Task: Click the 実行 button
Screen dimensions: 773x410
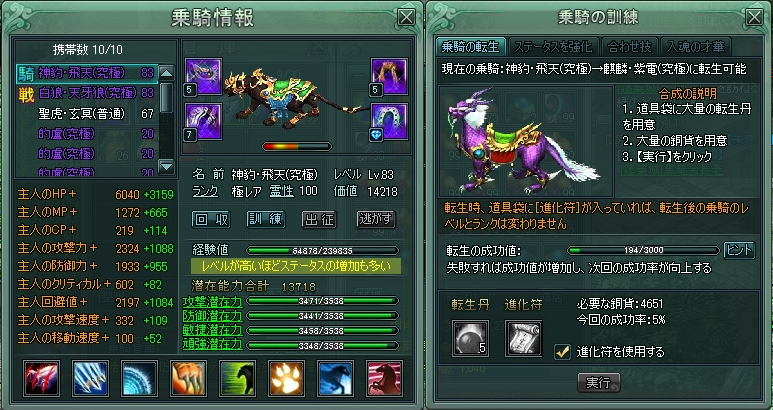Action: 598,382
